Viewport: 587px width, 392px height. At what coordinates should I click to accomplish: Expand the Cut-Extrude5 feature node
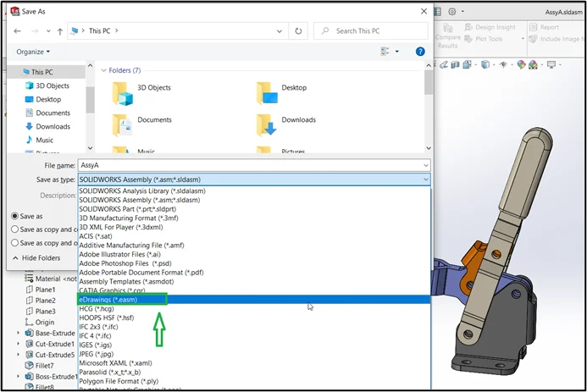click(18, 354)
